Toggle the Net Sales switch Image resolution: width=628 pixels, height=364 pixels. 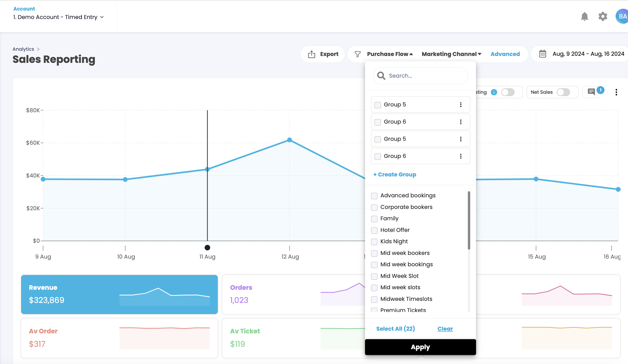(563, 92)
